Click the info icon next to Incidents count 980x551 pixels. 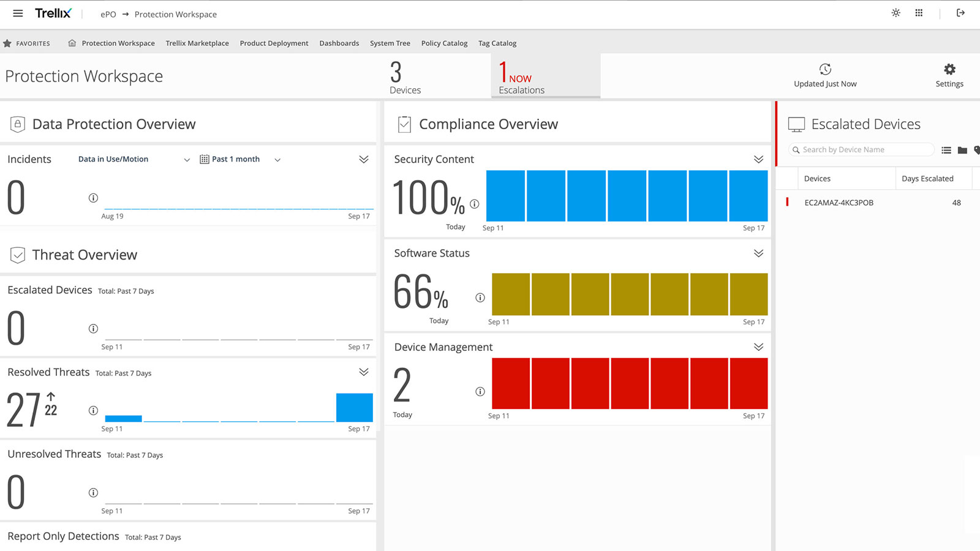93,198
